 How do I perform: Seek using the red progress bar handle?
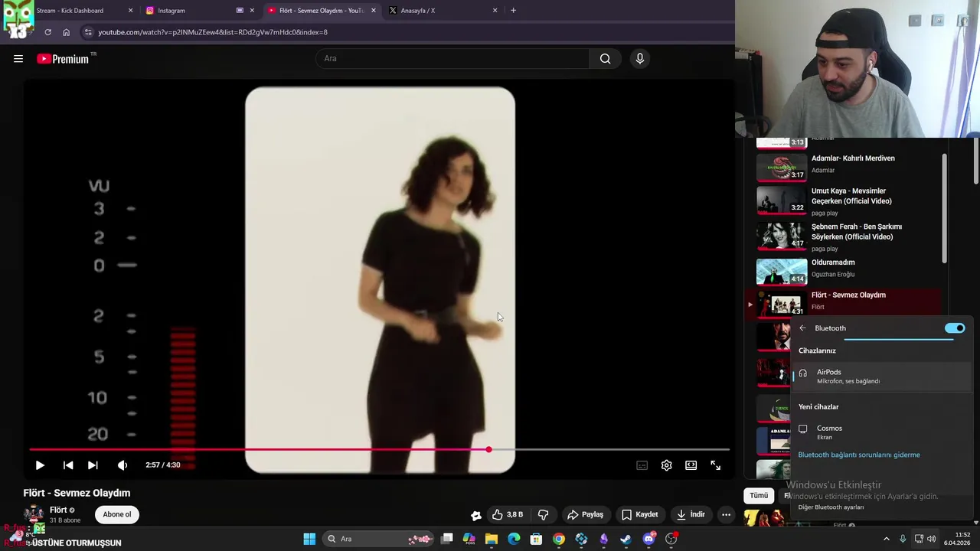point(488,449)
